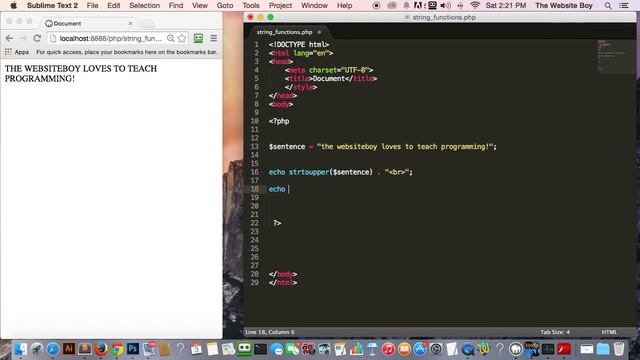The image size is (640, 360).
Task: Open Notes from the dock
Action: coord(213,349)
